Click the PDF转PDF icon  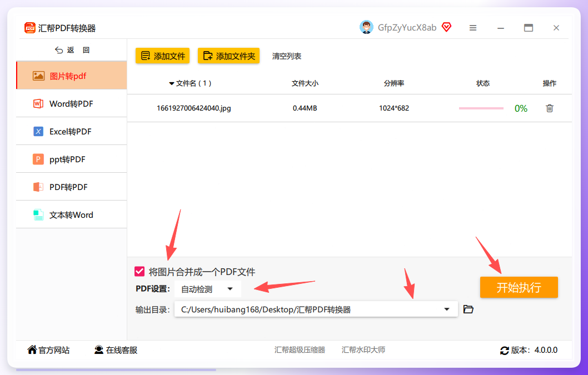(x=38, y=187)
